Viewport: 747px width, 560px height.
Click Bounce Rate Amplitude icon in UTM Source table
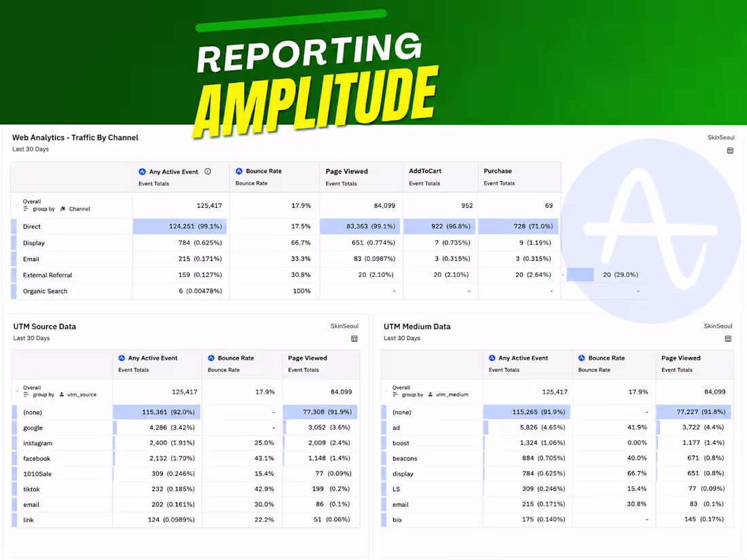[x=211, y=358]
